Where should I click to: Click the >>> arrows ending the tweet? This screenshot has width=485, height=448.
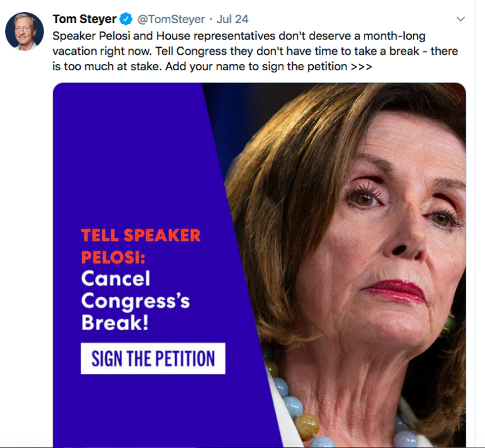click(362, 66)
